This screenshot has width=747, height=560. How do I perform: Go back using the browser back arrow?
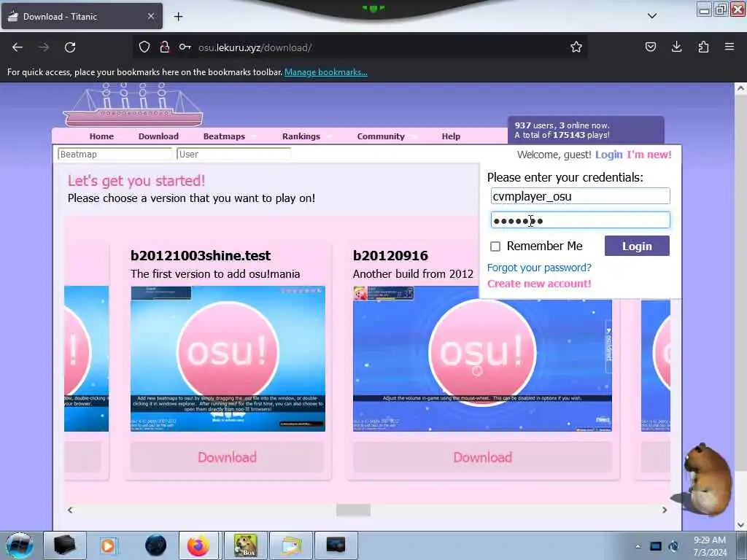click(18, 47)
